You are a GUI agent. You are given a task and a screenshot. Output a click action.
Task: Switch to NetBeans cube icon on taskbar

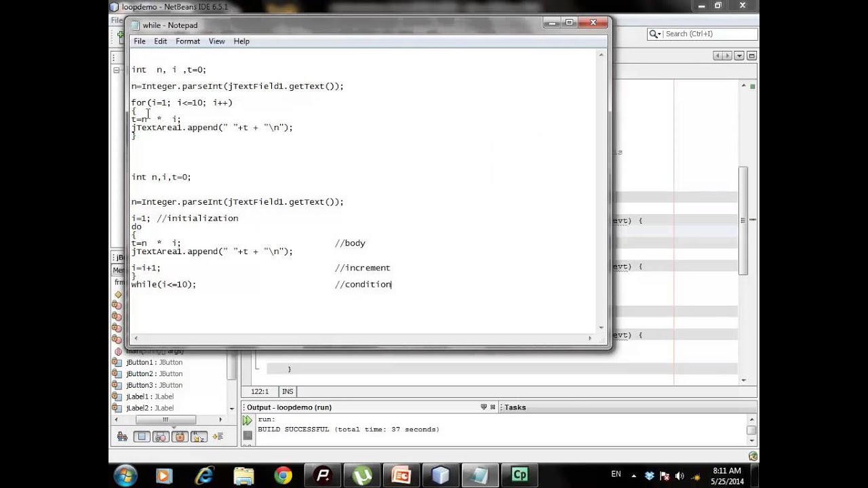point(441,476)
